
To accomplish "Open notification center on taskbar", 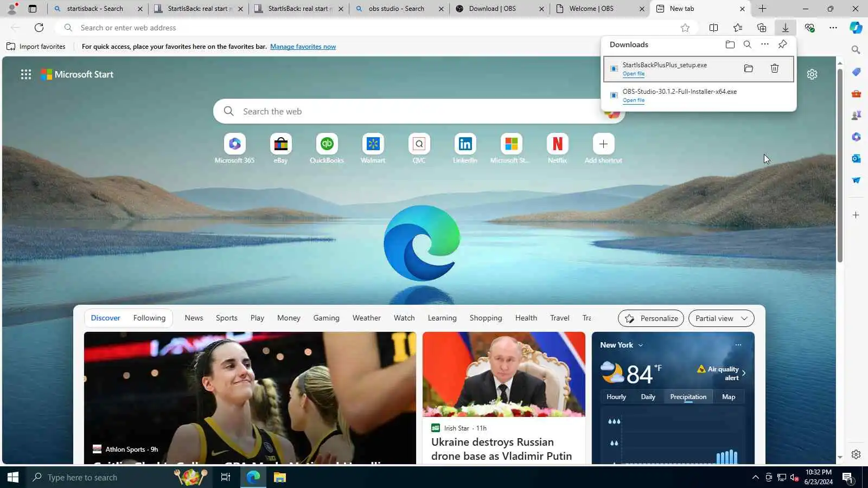I will pyautogui.click(x=848, y=477).
